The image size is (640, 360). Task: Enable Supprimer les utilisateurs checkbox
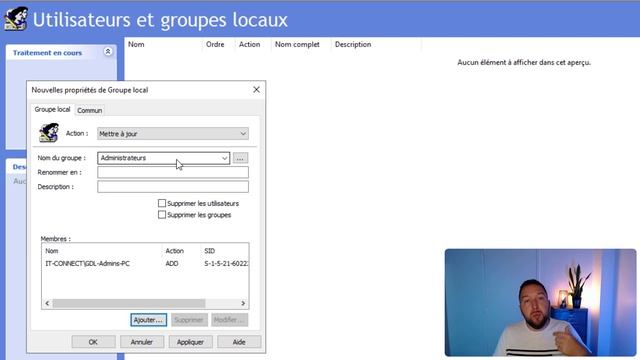[162, 203]
